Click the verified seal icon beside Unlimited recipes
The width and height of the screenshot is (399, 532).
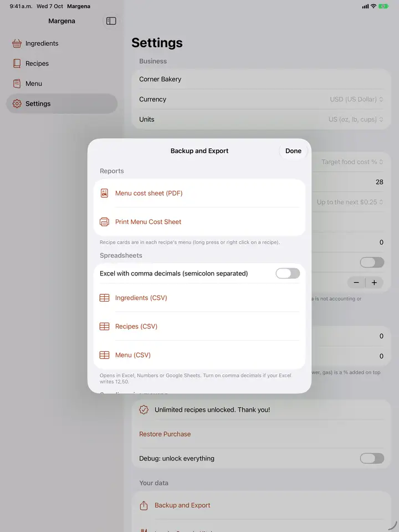144,410
